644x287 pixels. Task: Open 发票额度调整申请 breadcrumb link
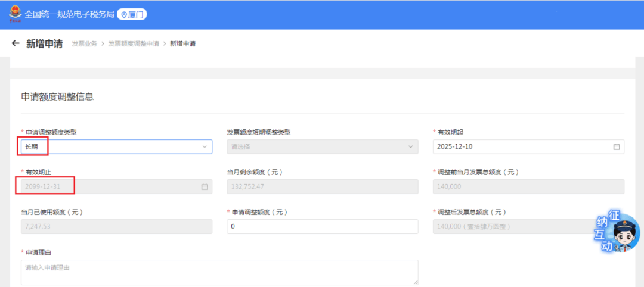point(134,44)
